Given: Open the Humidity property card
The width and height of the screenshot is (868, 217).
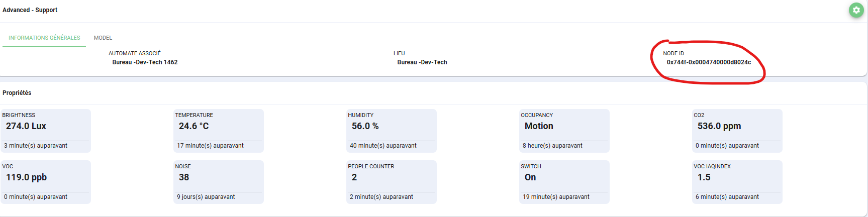Looking at the screenshot, I should click(392, 131).
